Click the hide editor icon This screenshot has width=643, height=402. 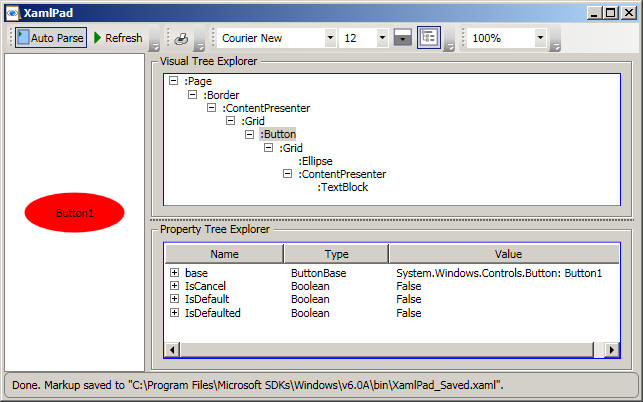403,38
